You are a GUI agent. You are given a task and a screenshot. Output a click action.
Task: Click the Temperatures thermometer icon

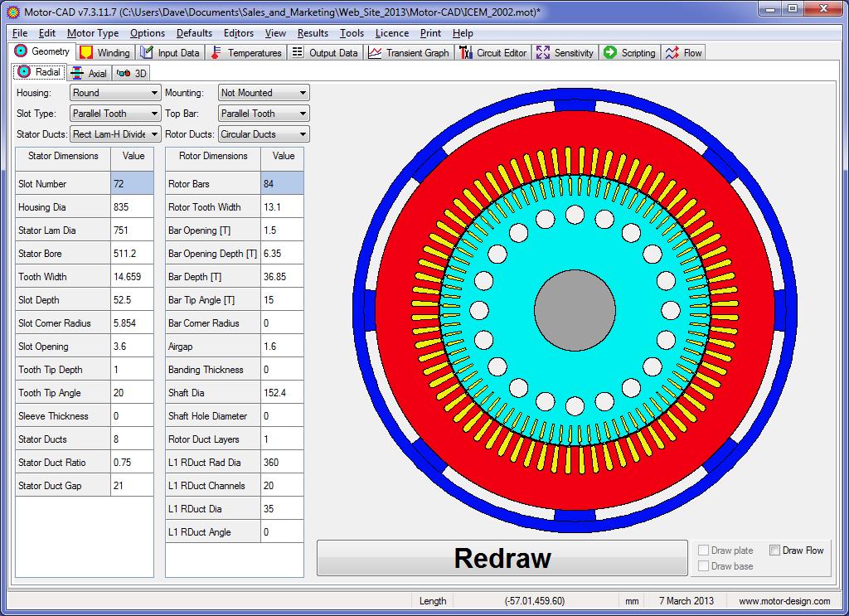tap(216, 52)
